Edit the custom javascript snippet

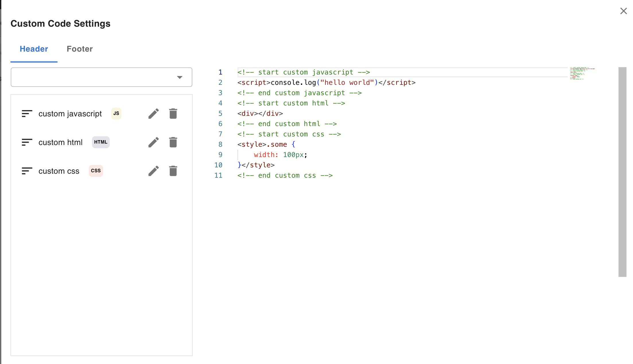[x=154, y=114]
